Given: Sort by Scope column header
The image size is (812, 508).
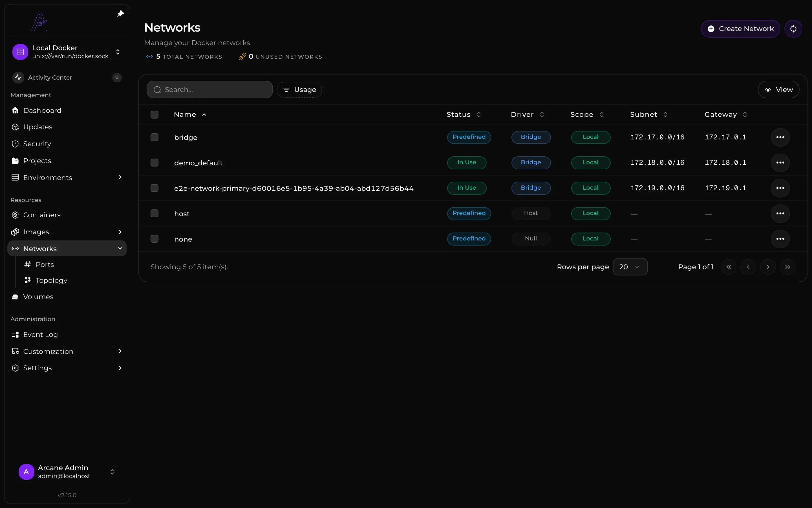Looking at the screenshot, I should tap(587, 115).
